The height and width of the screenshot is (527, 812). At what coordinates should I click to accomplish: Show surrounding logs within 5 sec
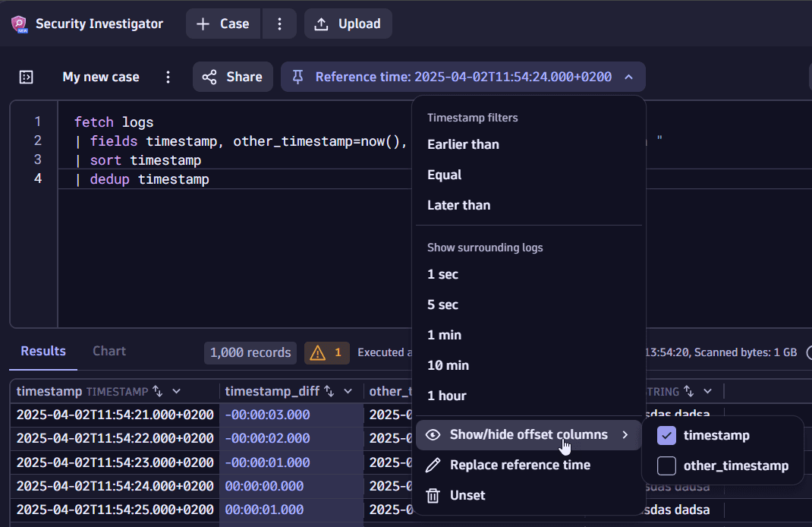click(x=529, y=305)
